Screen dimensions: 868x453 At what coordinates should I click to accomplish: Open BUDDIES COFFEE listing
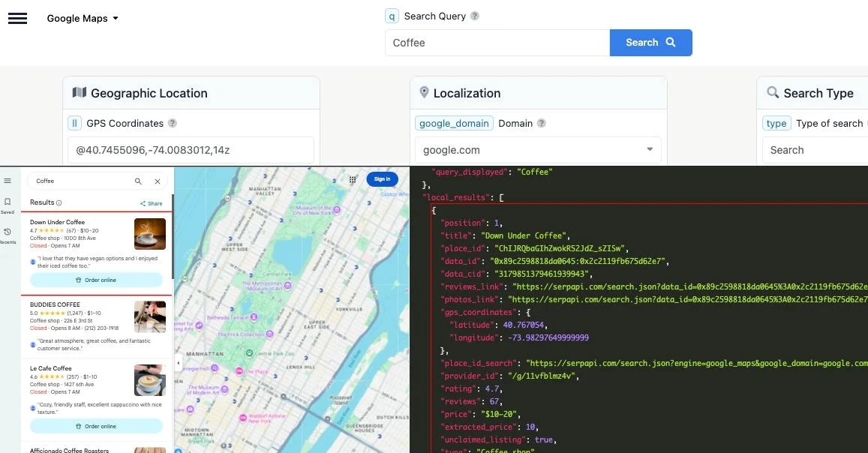click(x=55, y=304)
